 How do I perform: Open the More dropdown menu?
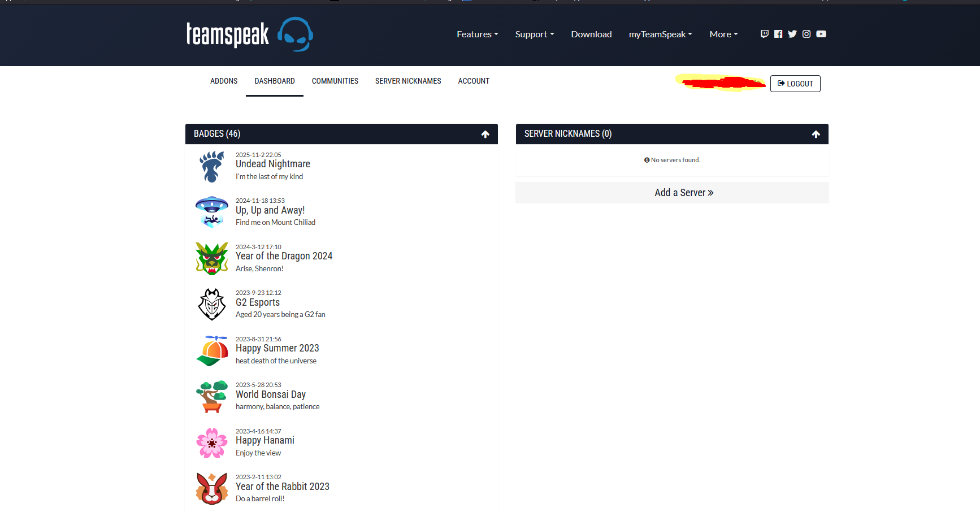(x=723, y=34)
